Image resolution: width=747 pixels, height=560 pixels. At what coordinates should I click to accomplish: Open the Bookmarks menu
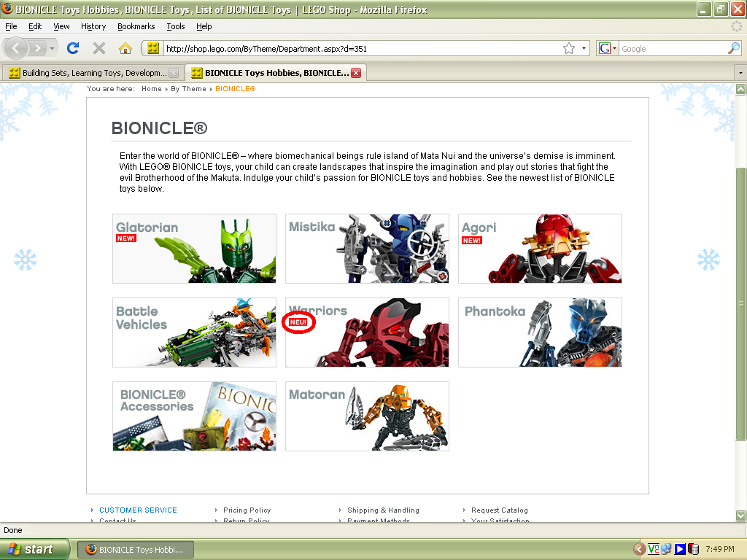click(x=136, y=26)
